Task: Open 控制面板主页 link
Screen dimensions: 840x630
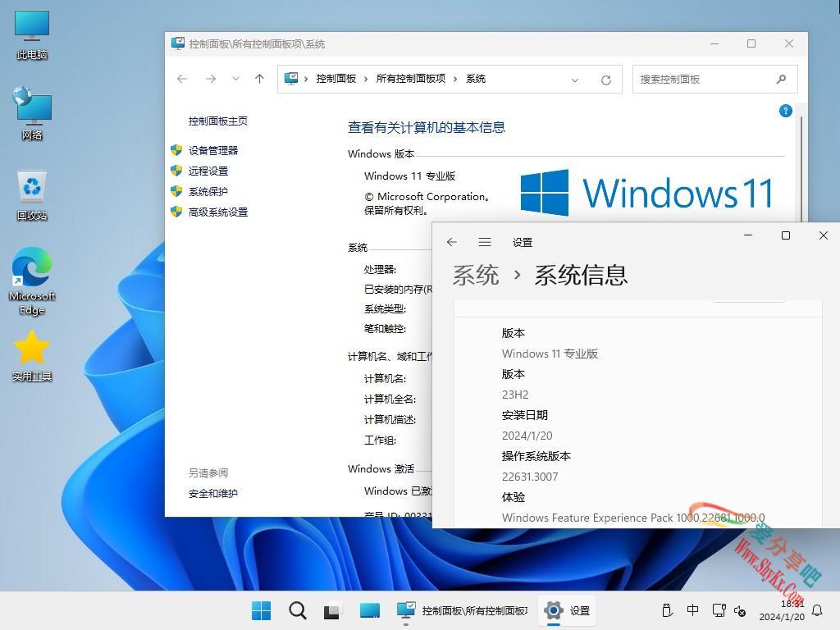Action: point(218,121)
